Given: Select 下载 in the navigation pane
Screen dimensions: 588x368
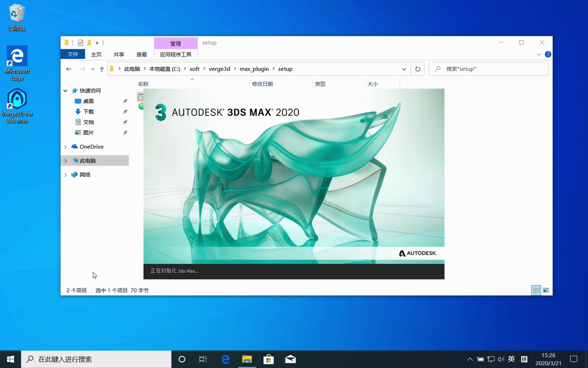Looking at the screenshot, I should [88, 111].
